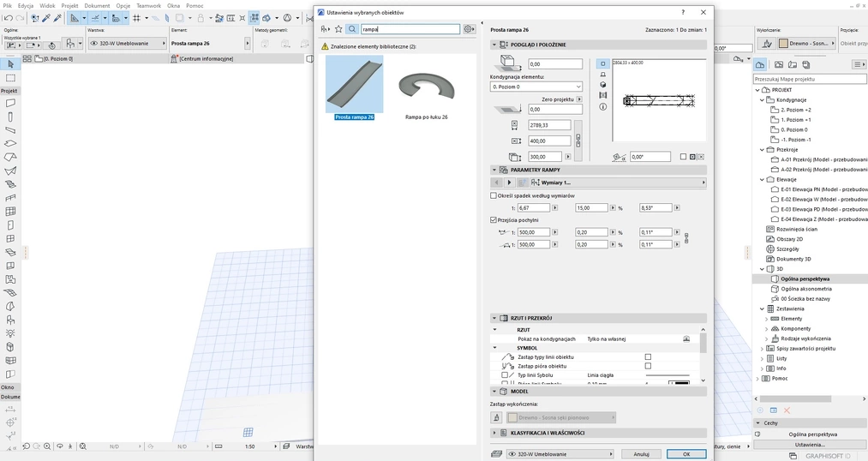Open the Opcje menu
Viewport: 868px width, 461px height.
[x=123, y=5]
